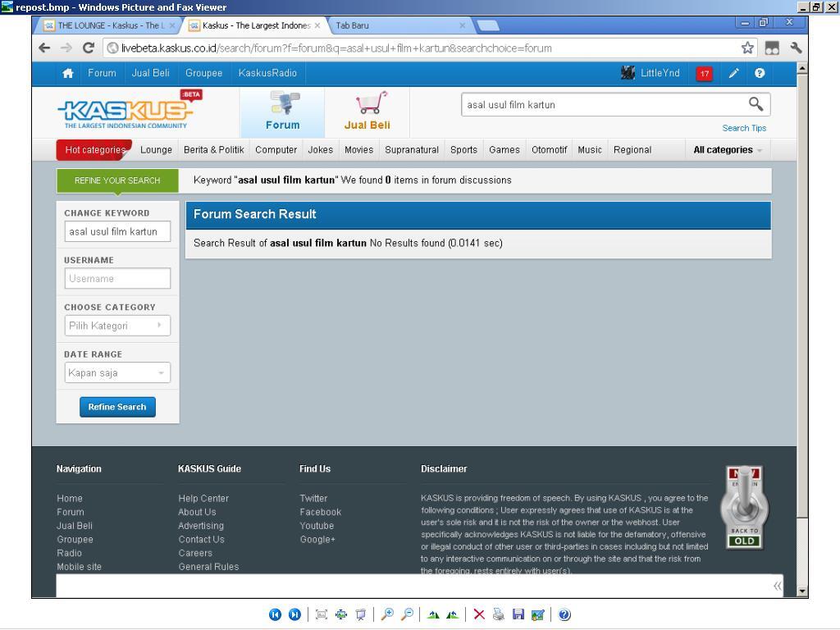Image resolution: width=840 pixels, height=630 pixels.
Task: Close the Kaskus browser tab
Action: pyautogui.click(x=317, y=25)
